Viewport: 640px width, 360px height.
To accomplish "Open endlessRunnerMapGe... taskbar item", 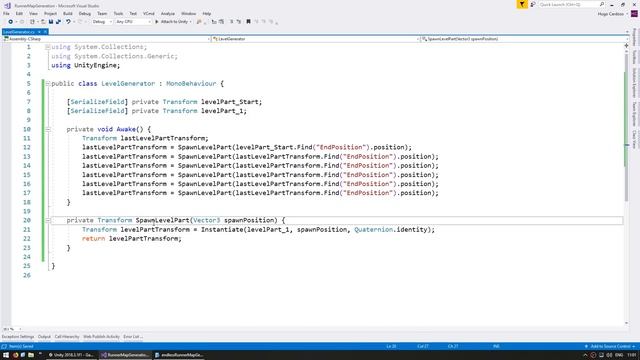I will (x=179, y=355).
